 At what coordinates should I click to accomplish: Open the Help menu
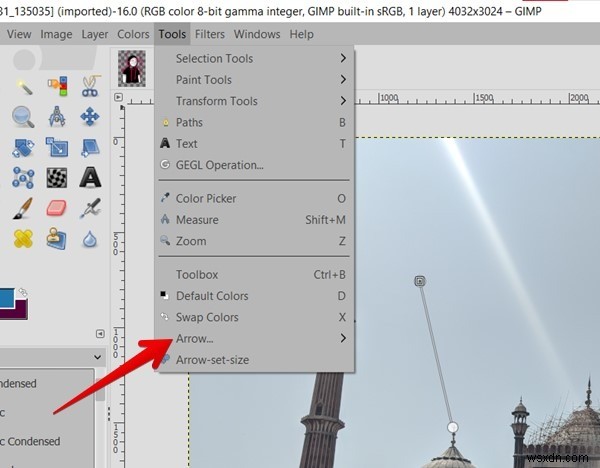[x=302, y=34]
